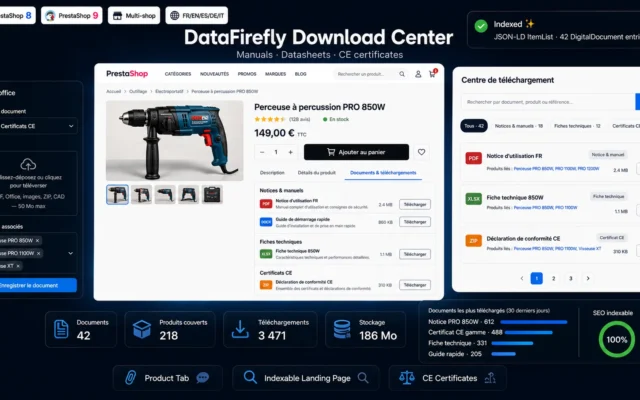
Task: Click the green Indexed checkmark icon
Action: (481, 27)
